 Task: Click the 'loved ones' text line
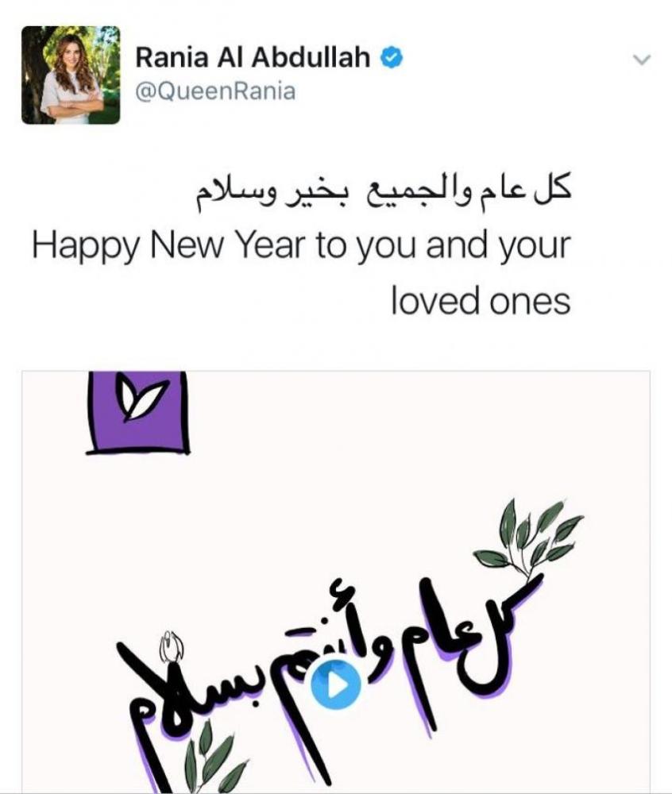click(480, 302)
